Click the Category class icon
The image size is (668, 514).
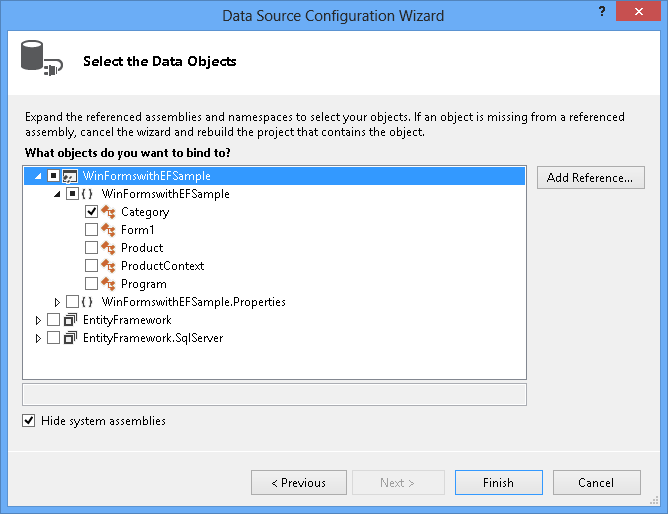(x=109, y=212)
